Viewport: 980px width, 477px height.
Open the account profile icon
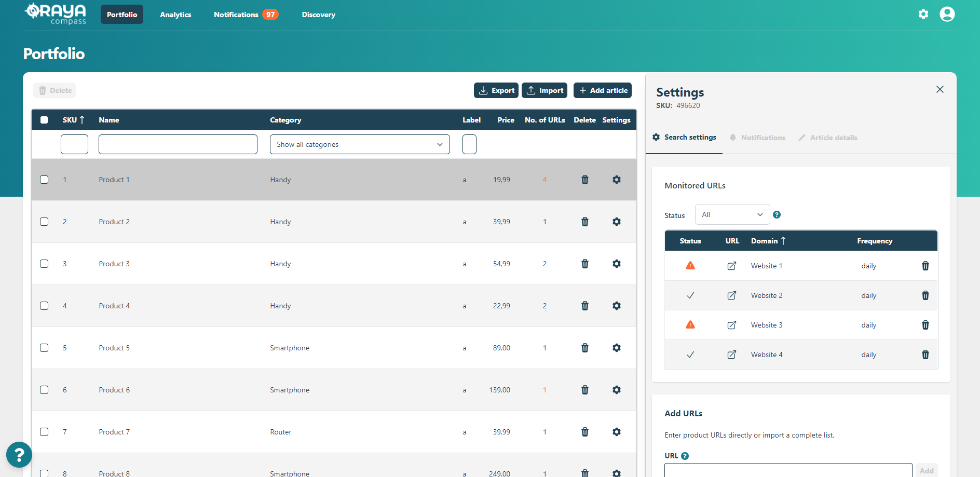click(x=947, y=14)
